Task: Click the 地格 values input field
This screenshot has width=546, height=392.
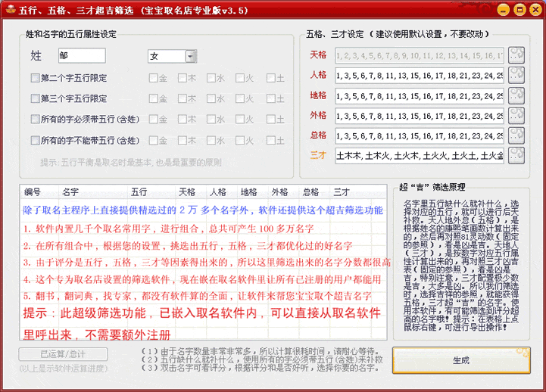Action: [420, 95]
